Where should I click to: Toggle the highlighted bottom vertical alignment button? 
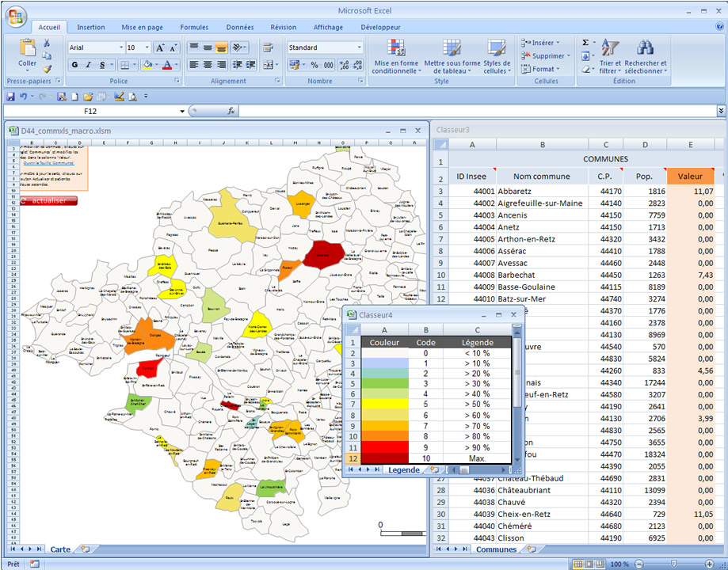pos(222,47)
